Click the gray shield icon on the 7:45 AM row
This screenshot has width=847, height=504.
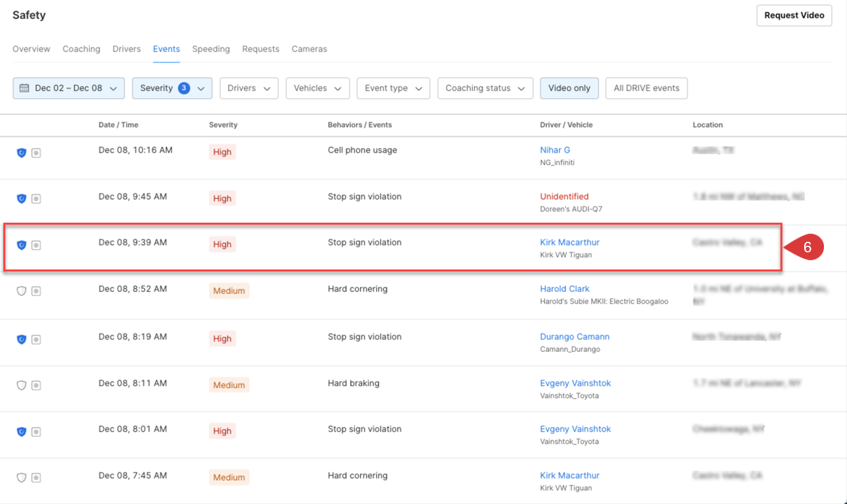click(x=21, y=478)
